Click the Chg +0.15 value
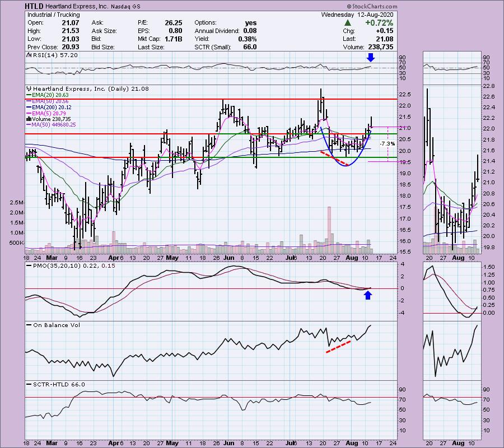The width and height of the screenshot is (504, 448). click(386, 31)
